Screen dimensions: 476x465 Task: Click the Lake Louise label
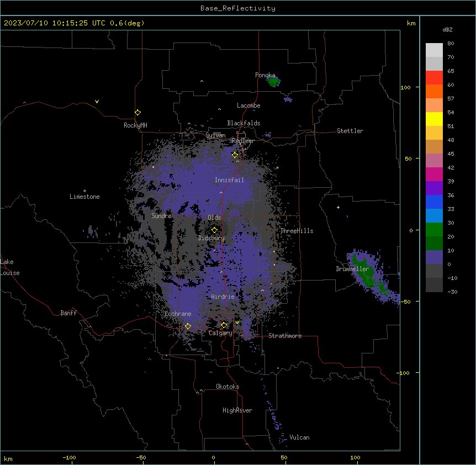coord(9,267)
